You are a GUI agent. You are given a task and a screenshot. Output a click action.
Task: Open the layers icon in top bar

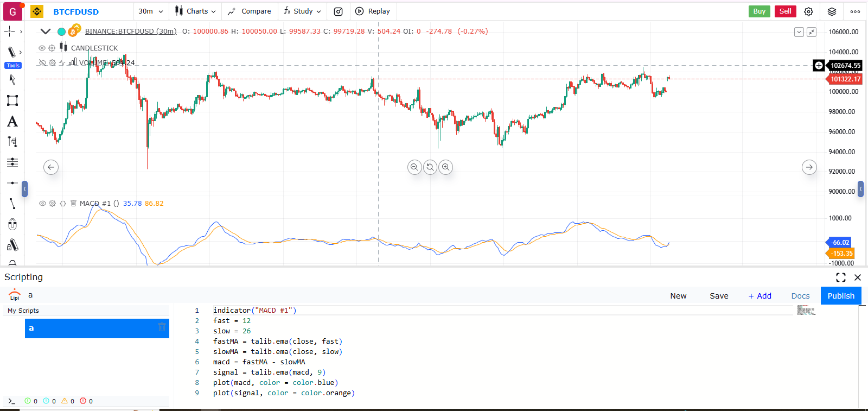[x=832, y=11]
